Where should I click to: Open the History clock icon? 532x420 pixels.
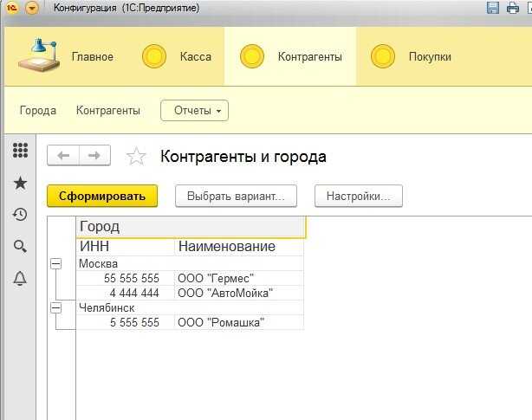pos(20,215)
